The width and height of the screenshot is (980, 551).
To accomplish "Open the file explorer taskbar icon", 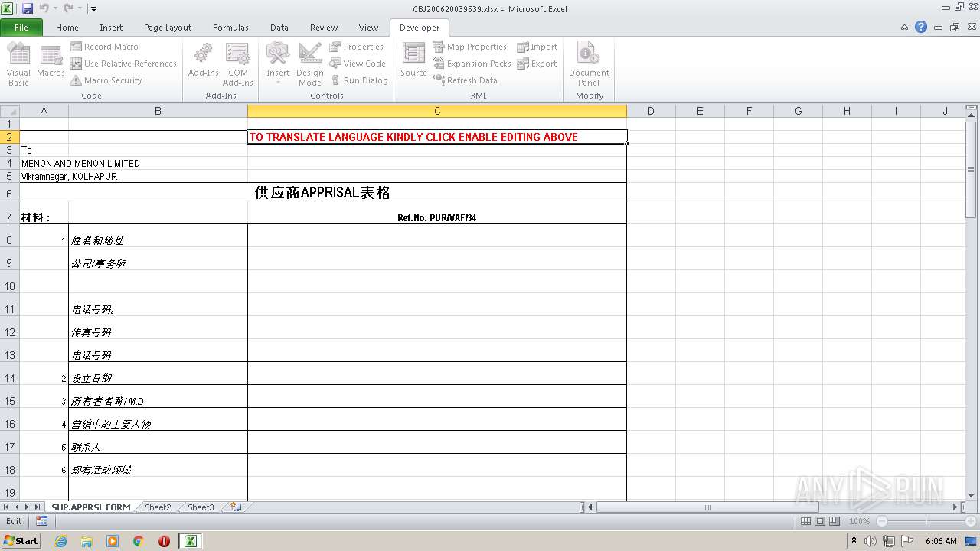I will coord(87,541).
